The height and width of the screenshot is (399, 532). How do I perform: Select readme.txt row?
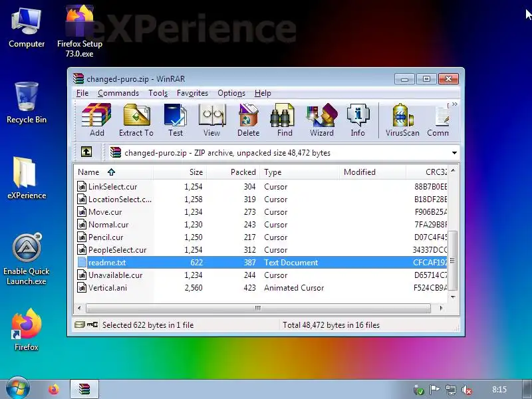261,262
